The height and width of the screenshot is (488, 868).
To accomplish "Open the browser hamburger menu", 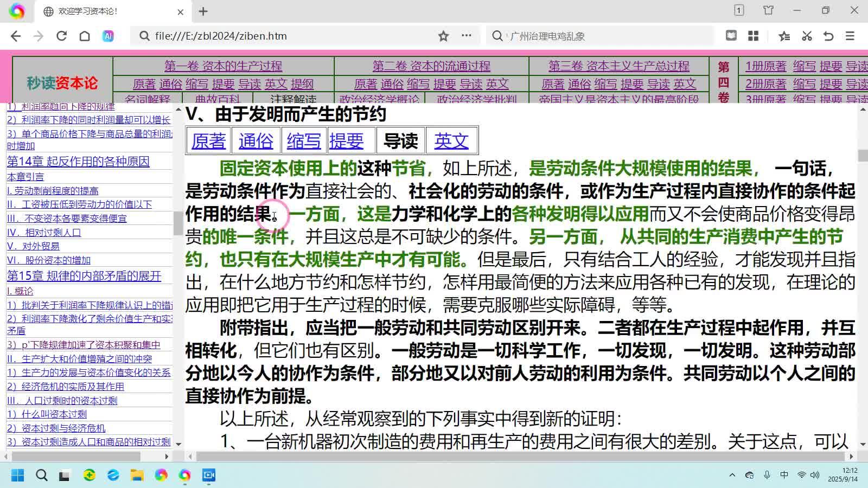I will (x=850, y=35).
